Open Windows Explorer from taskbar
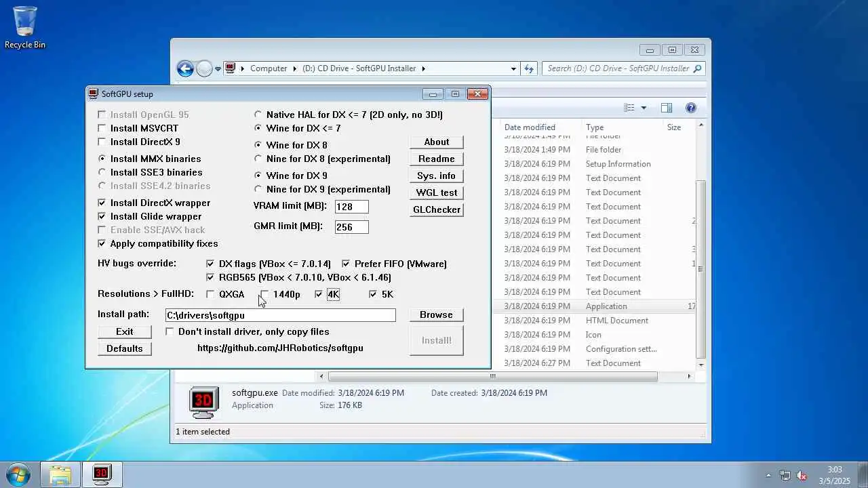The image size is (868, 488). [x=60, y=474]
